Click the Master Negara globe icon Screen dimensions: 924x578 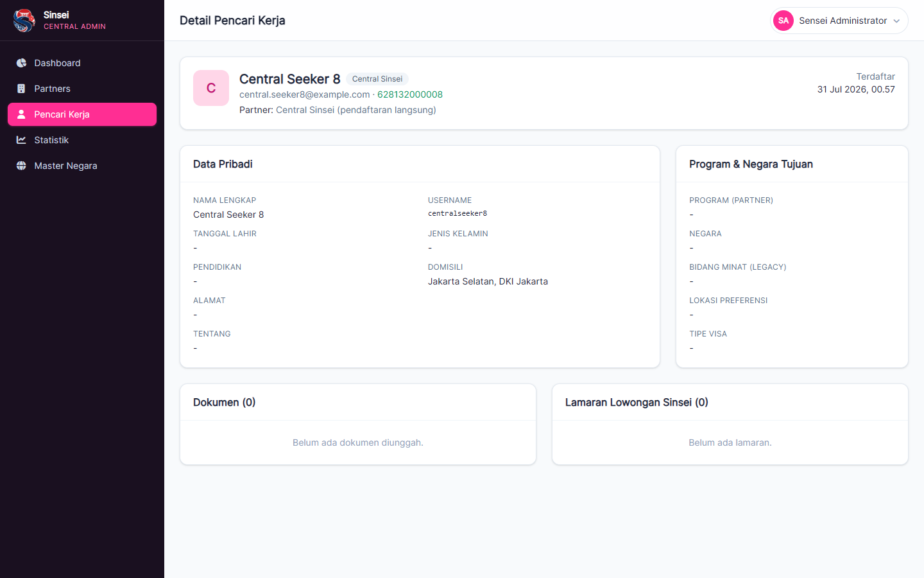21,166
